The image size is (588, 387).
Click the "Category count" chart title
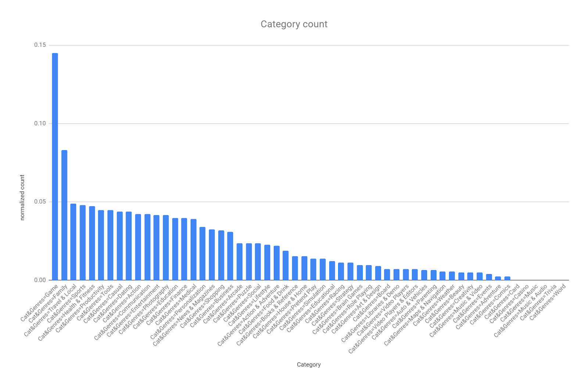point(294,24)
